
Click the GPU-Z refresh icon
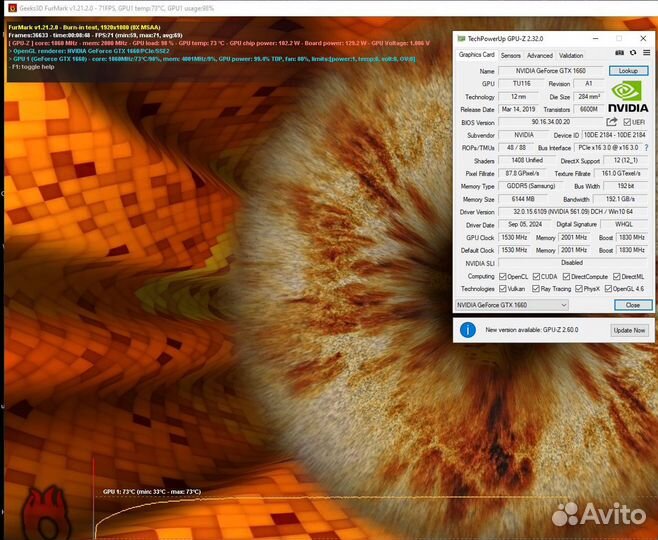click(x=631, y=55)
